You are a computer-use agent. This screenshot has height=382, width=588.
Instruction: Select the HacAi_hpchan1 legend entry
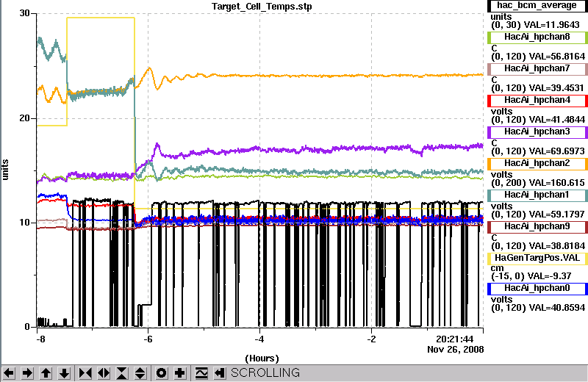pos(537,195)
